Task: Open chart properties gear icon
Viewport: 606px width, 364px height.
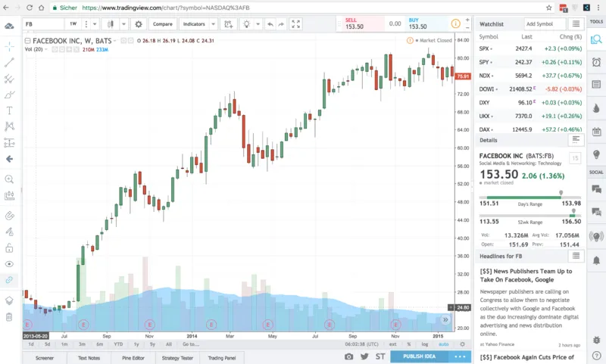Action: [139, 24]
